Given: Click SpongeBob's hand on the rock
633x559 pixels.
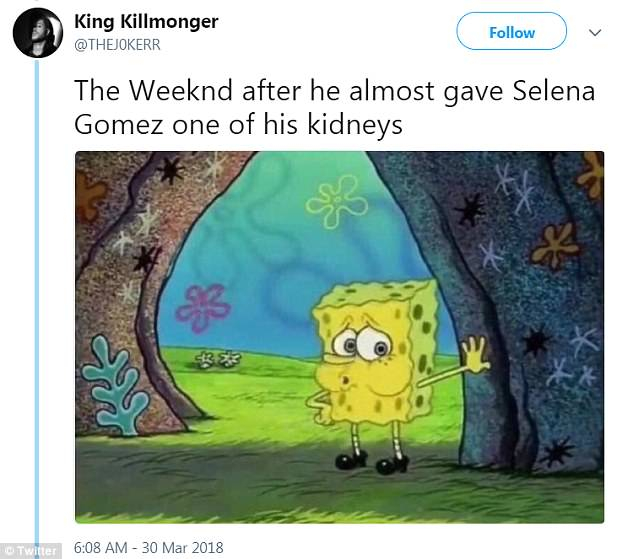Looking at the screenshot, I should (475, 355).
